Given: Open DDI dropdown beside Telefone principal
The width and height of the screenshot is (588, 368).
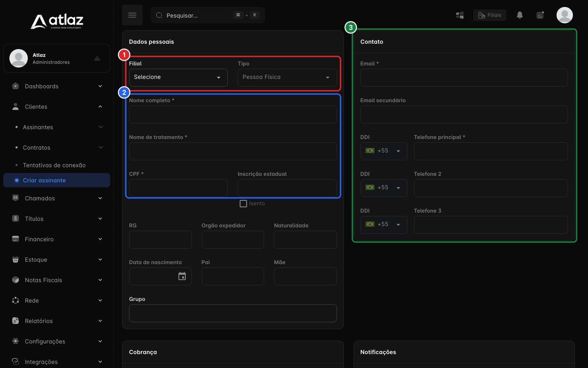Looking at the screenshot, I should pyautogui.click(x=384, y=151).
